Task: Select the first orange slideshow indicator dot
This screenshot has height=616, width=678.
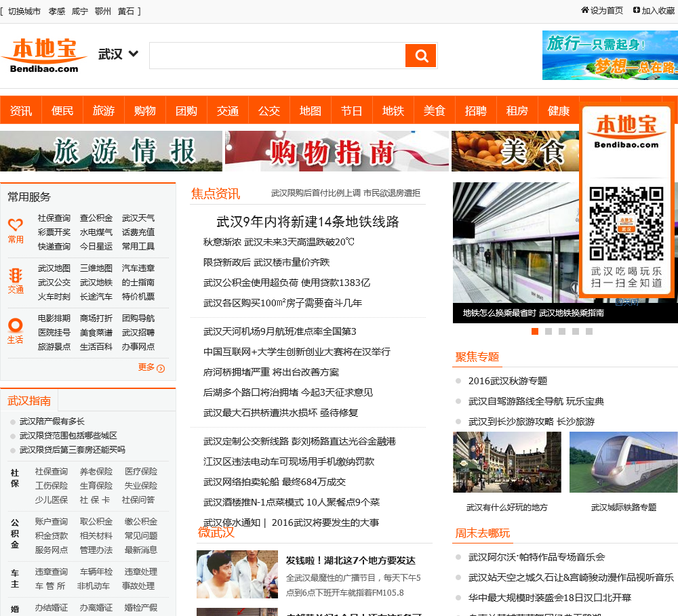Action: pyautogui.click(x=535, y=331)
